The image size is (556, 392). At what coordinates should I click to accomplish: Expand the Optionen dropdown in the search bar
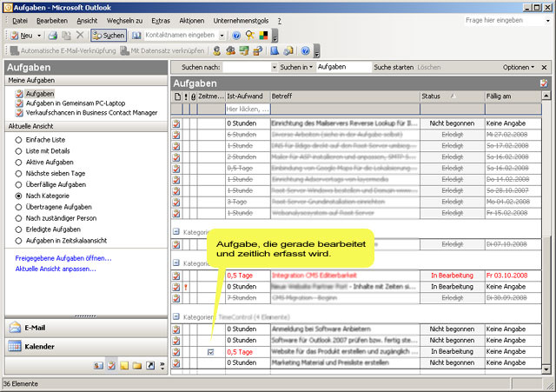tap(520, 67)
